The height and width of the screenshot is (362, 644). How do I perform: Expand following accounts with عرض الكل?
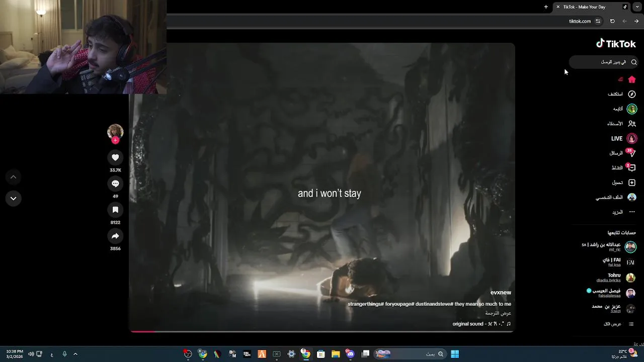[619, 324]
